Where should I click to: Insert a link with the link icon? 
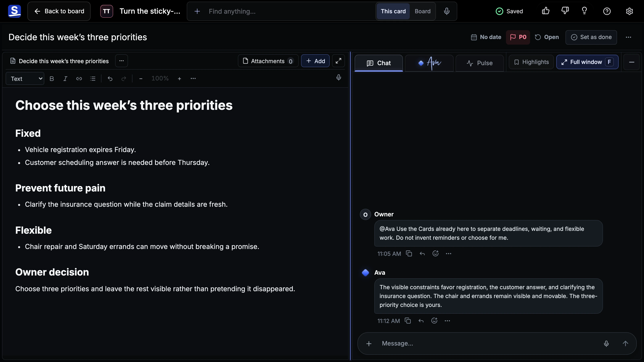click(79, 79)
